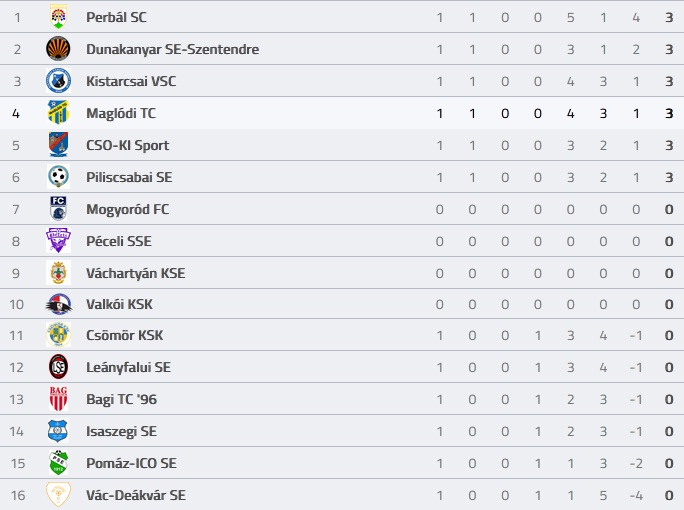Click the Dunakanyar SE-Szentendre orange crest
Image resolution: width=684 pixels, height=510 pixels.
(58, 49)
